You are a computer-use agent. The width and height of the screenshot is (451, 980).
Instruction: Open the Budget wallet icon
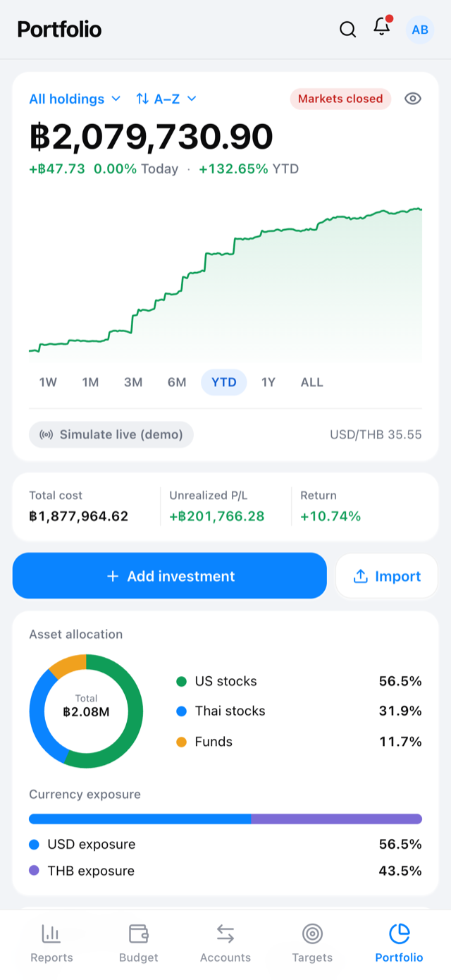[139, 934]
